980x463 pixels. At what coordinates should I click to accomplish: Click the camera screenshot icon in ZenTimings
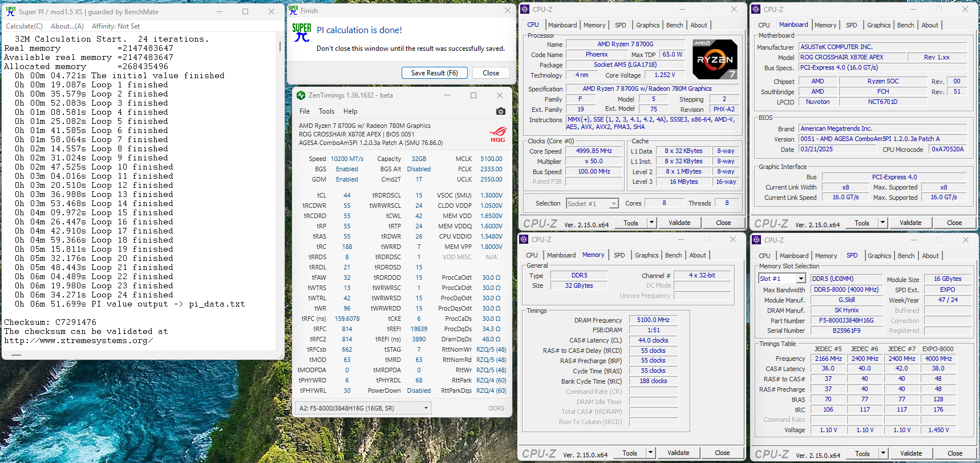(x=500, y=111)
